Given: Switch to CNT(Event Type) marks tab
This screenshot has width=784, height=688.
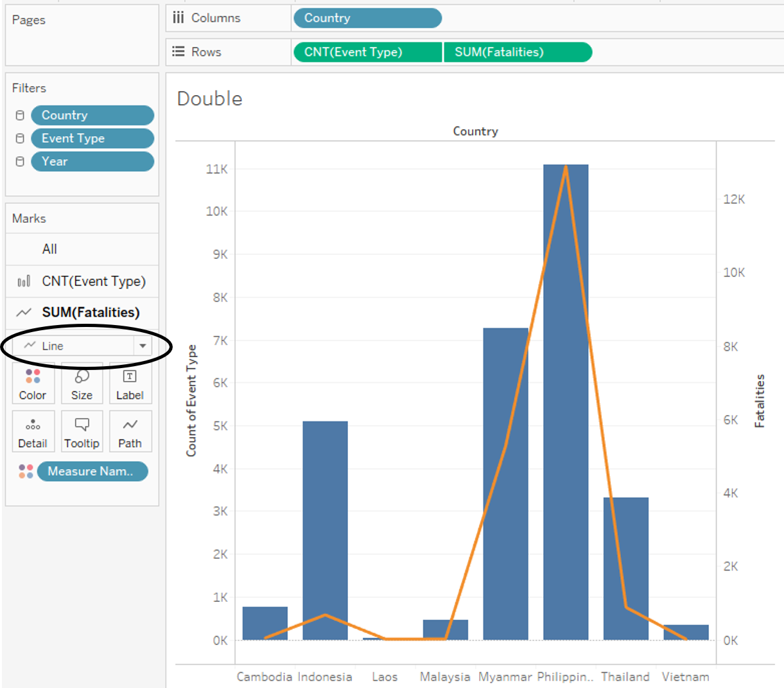Looking at the screenshot, I should 93,281.
